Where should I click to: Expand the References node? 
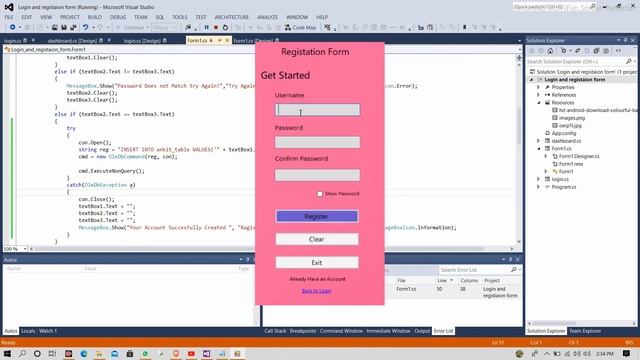(x=538, y=95)
